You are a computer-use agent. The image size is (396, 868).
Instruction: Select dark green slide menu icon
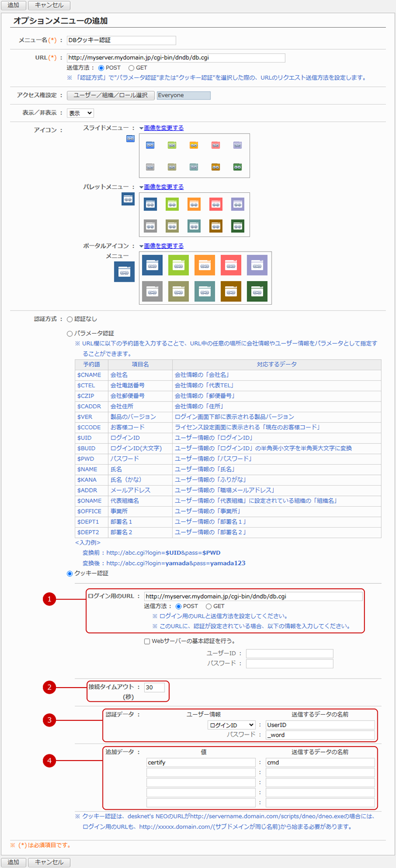coord(238,167)
